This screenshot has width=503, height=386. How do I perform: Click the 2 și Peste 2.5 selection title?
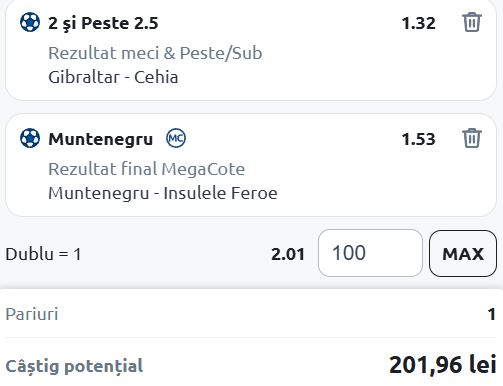tap(103, 23)
